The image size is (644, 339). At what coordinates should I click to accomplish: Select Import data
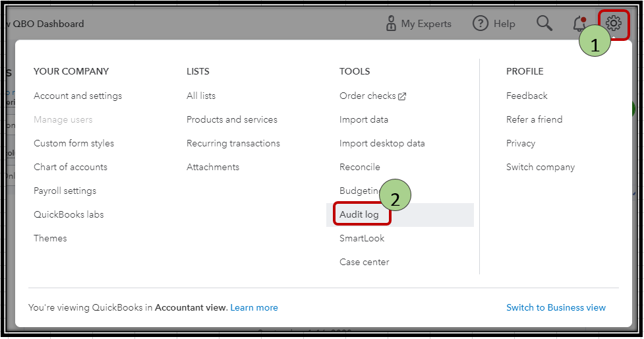(363, 119)
